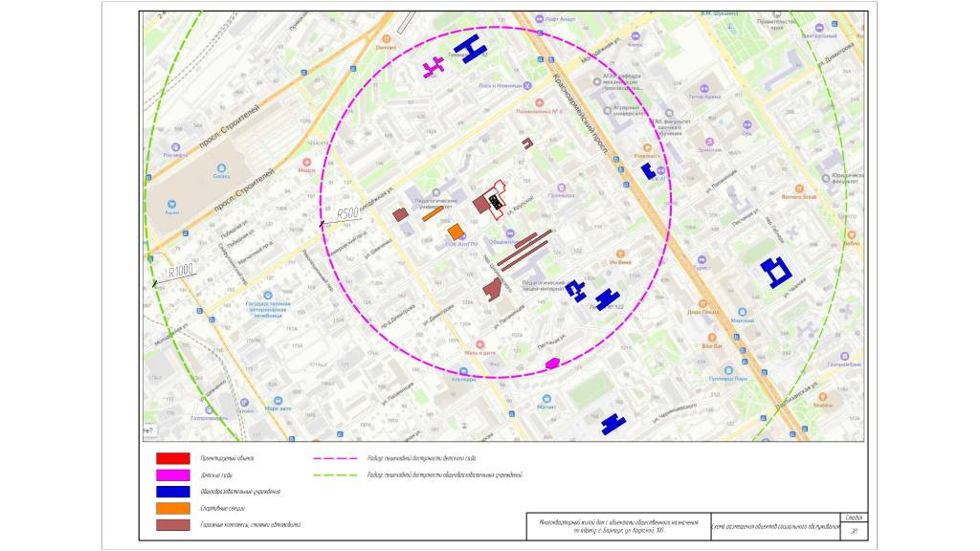The image size is (980, 551).
Task: Click the R500 radius label
Action: [348, 213]
